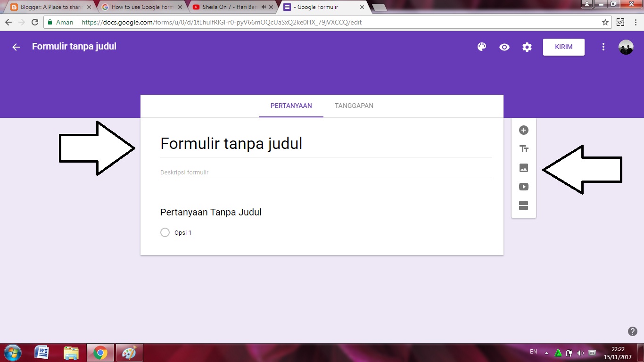Open the color palette theme picker

click(x=481, y=47)
